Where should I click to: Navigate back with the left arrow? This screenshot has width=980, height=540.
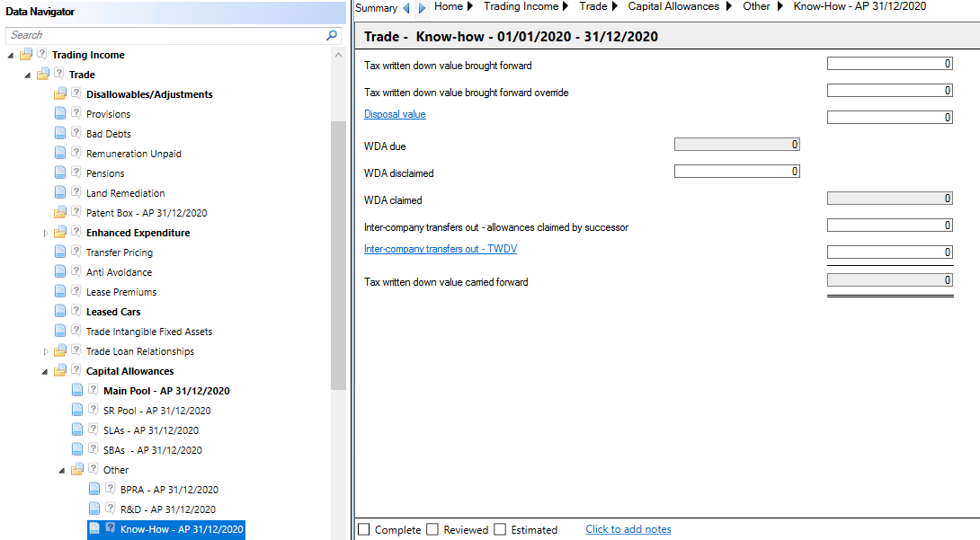pos(406,8)
